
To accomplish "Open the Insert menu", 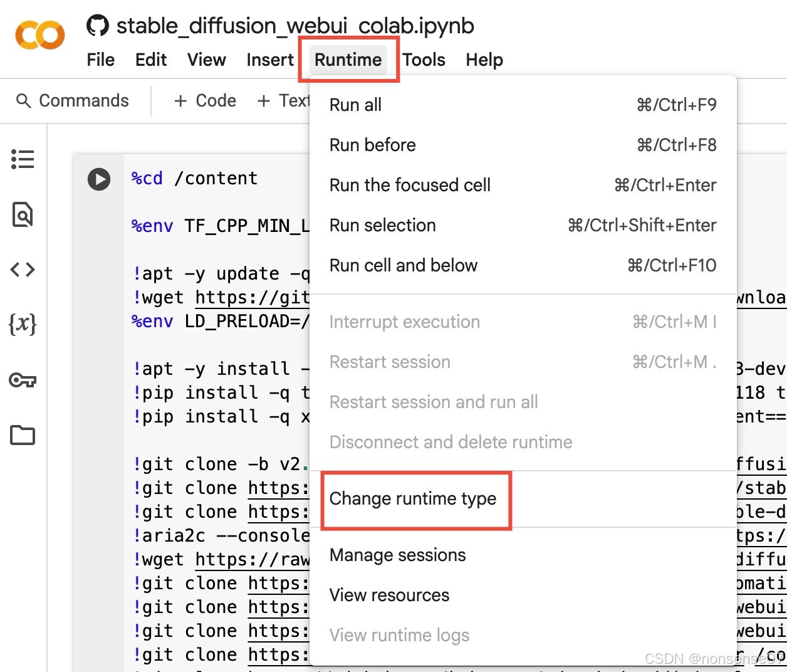I will coord(270,60).
